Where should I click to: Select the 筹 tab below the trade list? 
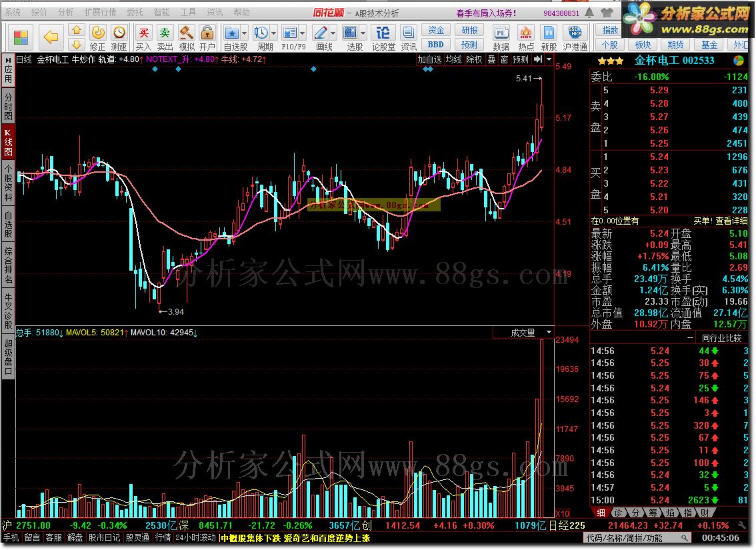point(653,513)
